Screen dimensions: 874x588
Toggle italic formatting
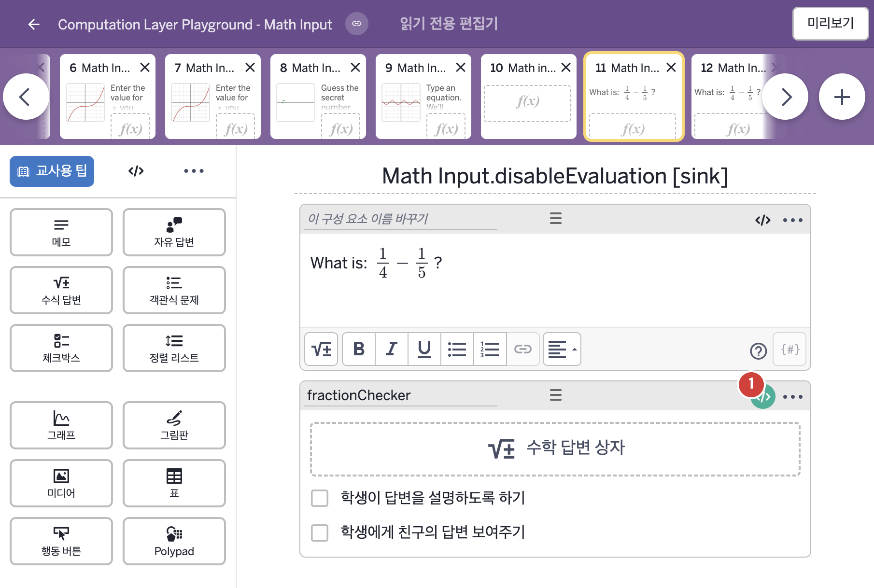(x=392, y=349)
